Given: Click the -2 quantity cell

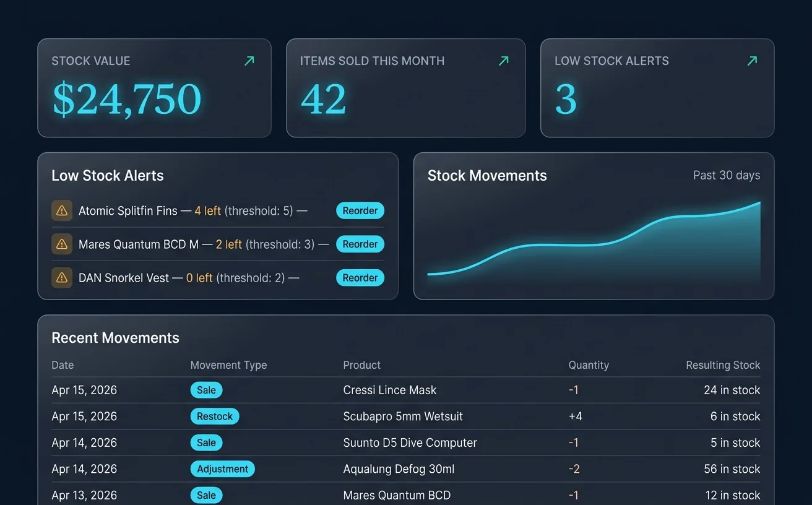Looking at the screenshot, I should tap(574, 469).
